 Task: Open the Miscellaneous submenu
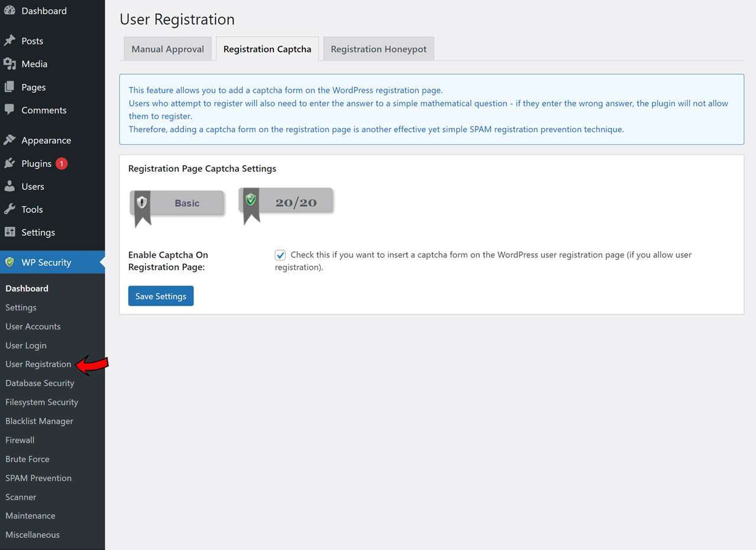click(x=33, y=535)
